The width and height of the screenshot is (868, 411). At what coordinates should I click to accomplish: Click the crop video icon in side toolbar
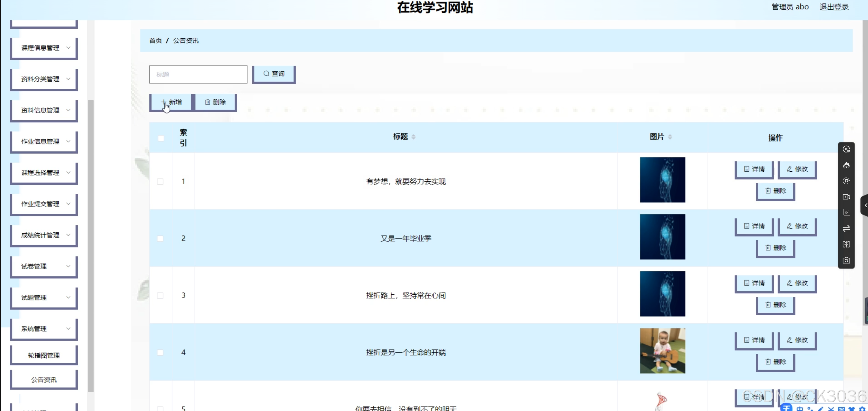846,212
